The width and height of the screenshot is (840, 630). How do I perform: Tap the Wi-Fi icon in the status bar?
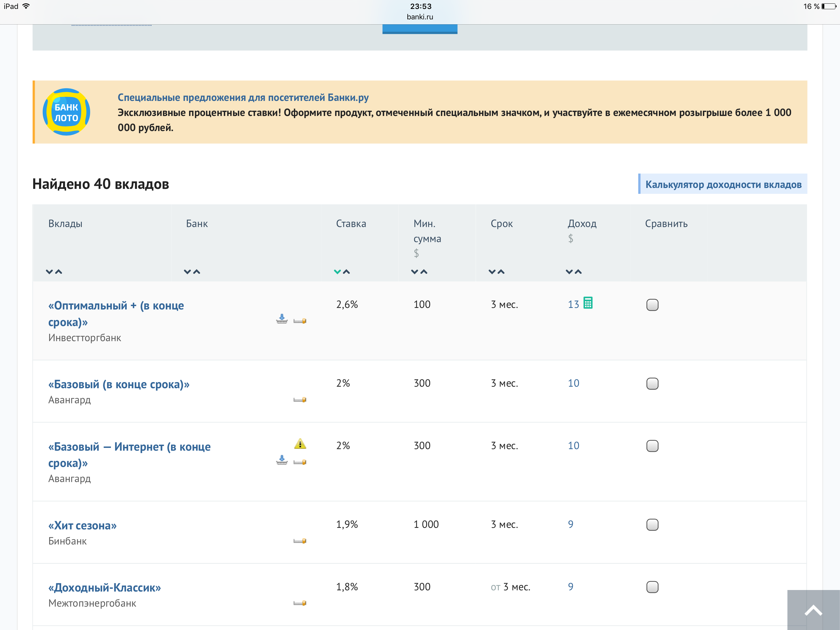click(26, 6)
